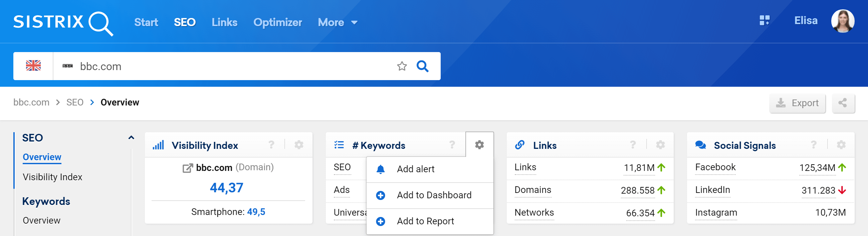Export the overview data
The width and height of the screenshot is (868, 236).
[x=797, y=103]
